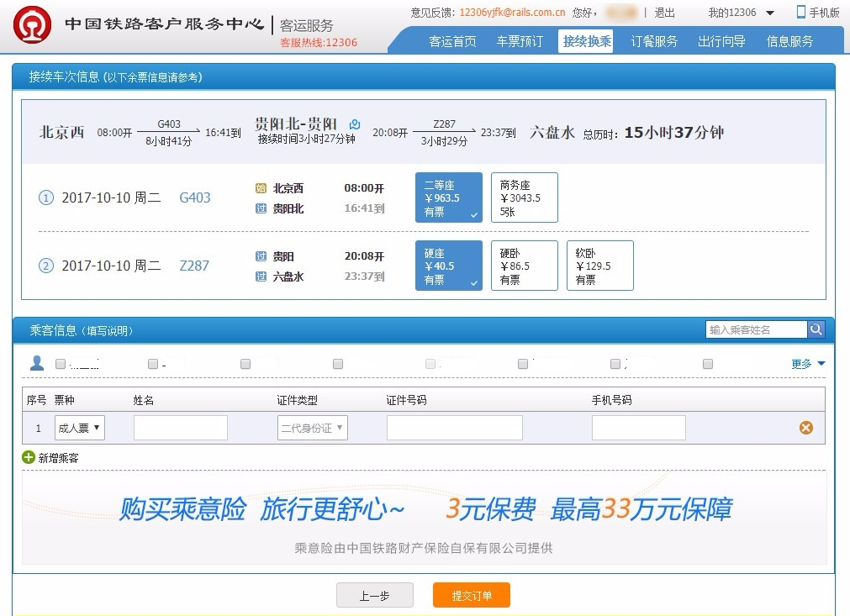Check the first passenger checkbox

coord(59,363)
